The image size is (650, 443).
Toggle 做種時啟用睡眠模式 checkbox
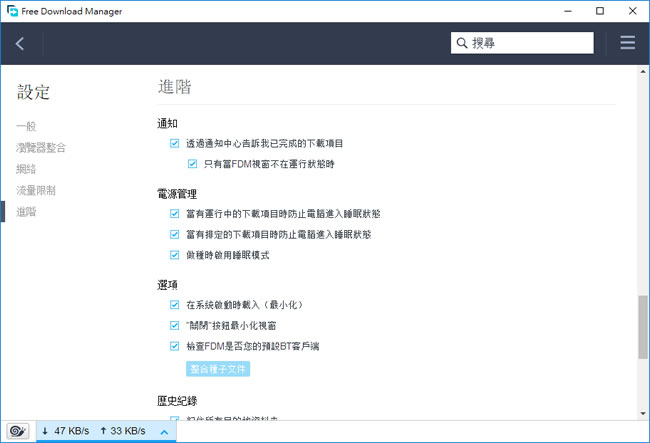point(175,255)
